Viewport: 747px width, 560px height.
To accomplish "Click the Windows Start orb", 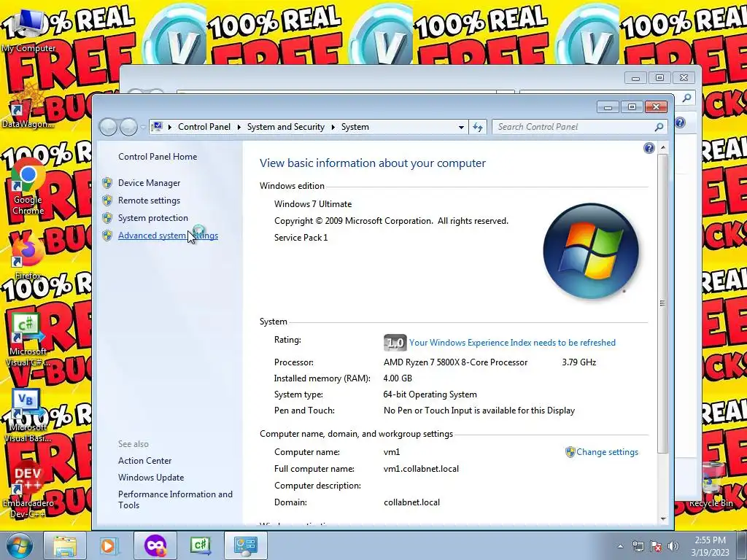I will [x=19, y=545].
